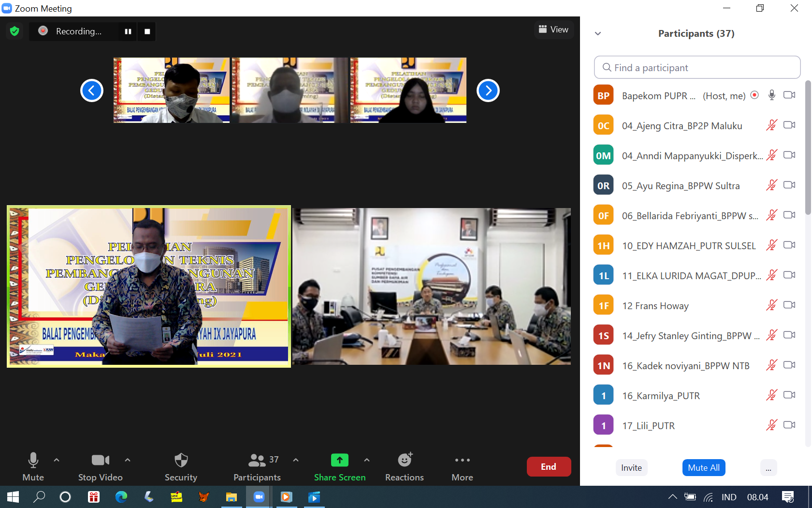The image size is (812, 508).
Task: Open taskbar Search
Action: (39, 497)
